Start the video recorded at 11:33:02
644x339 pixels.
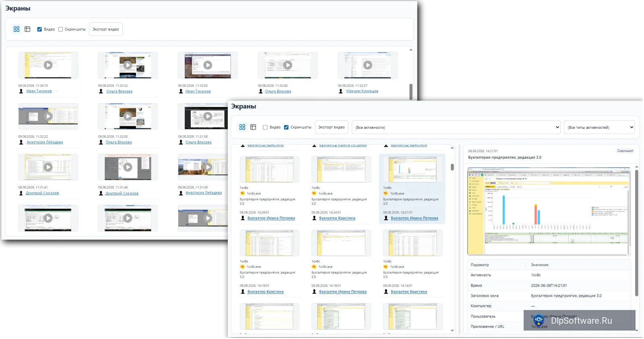(x=208, y=65)
